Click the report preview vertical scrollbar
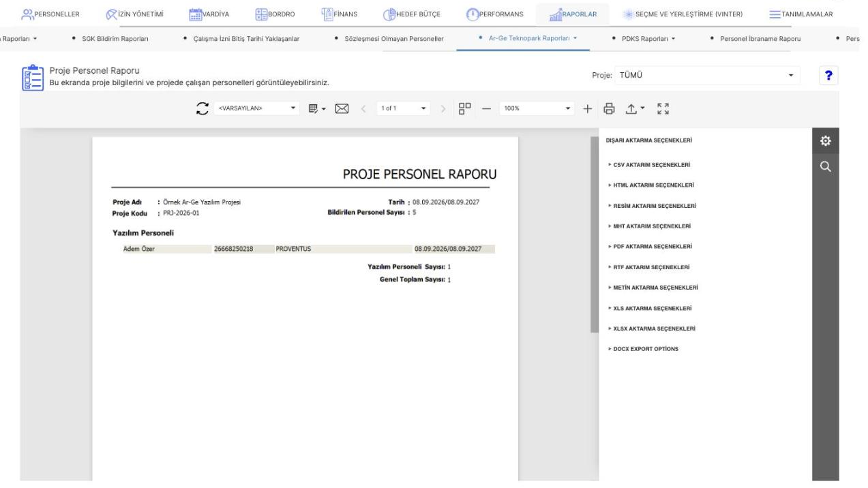 (595, 234)
